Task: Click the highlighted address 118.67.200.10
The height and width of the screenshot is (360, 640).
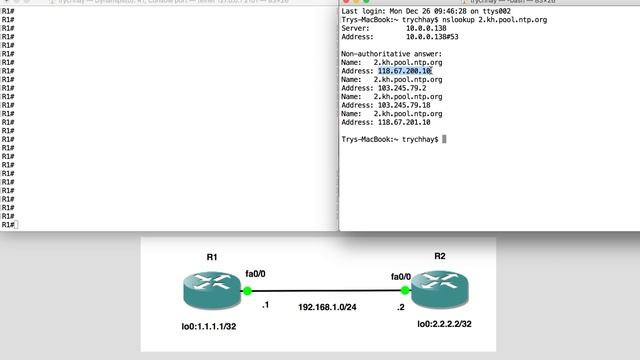Action: click(x=404, y=71)
